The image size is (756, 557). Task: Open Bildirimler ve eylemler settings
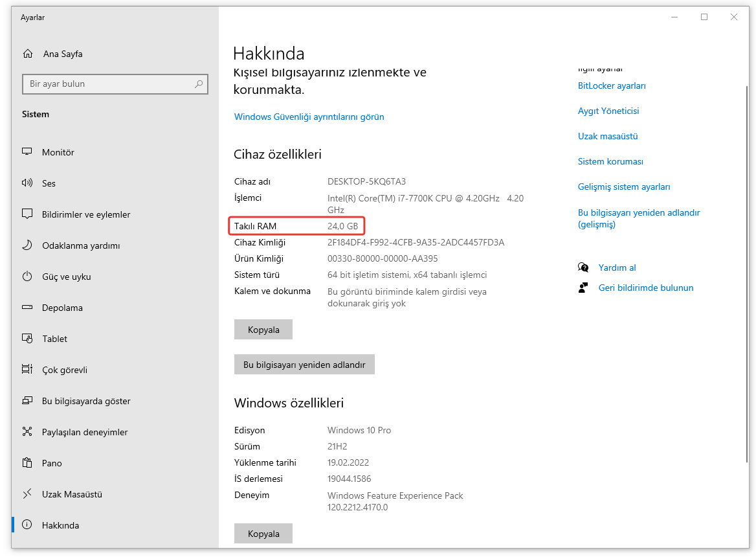pyautogui.click(x=86, y=214)
